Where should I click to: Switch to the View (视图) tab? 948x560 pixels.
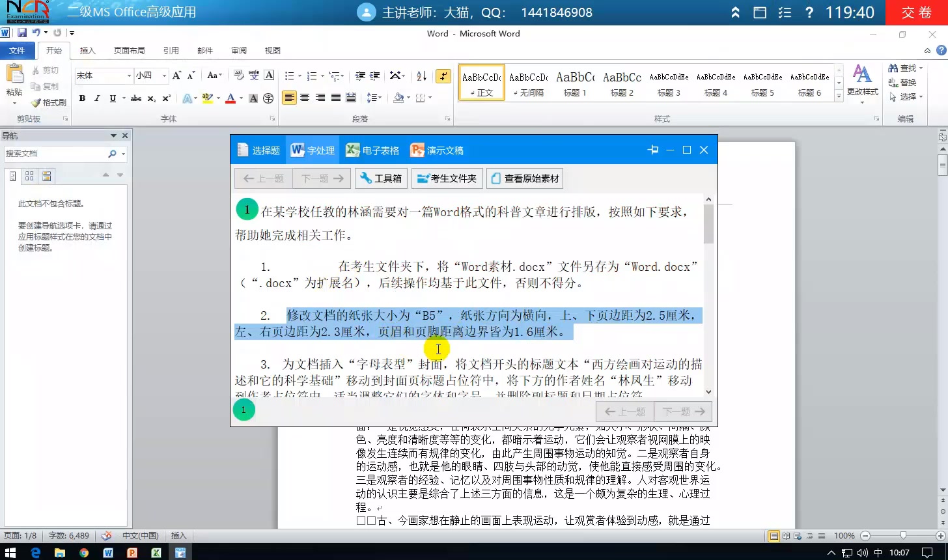click(272, 50)
